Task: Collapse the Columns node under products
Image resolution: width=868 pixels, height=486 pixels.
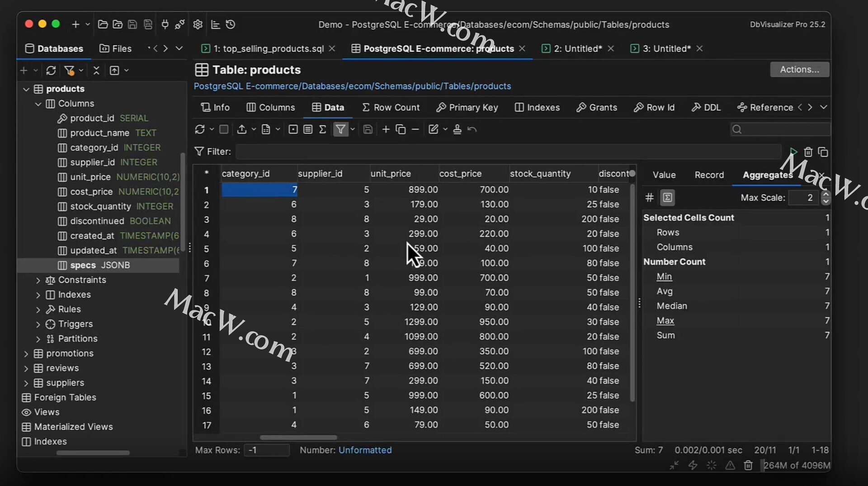Action: pyautogui.click(x=38, y=104)
